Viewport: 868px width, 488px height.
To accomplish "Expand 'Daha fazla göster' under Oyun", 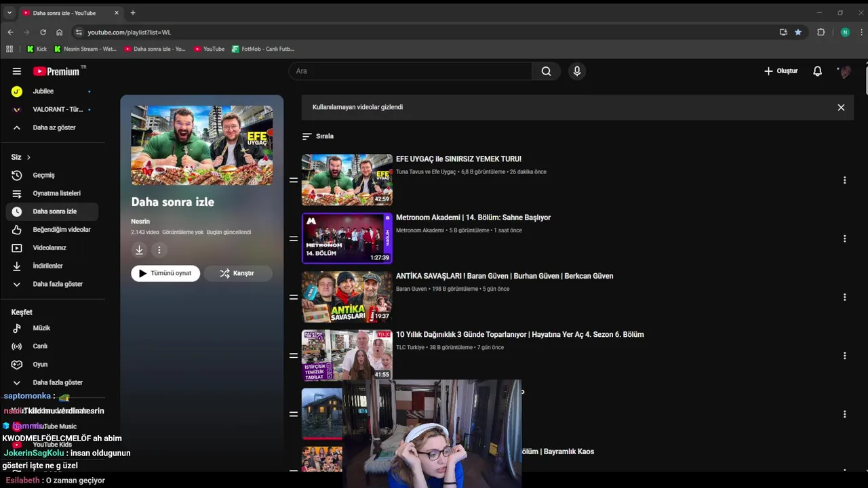I will pyautogui.click(x=52, y=382).
